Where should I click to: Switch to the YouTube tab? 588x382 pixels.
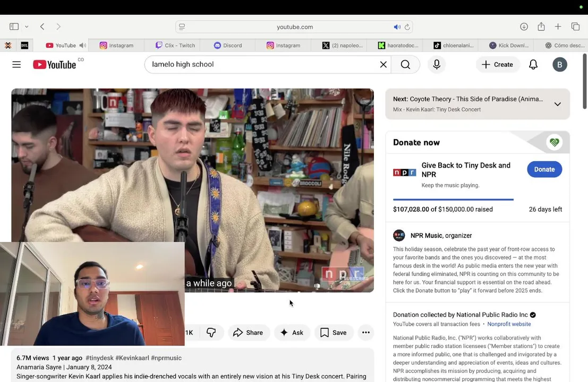(61, 45)
